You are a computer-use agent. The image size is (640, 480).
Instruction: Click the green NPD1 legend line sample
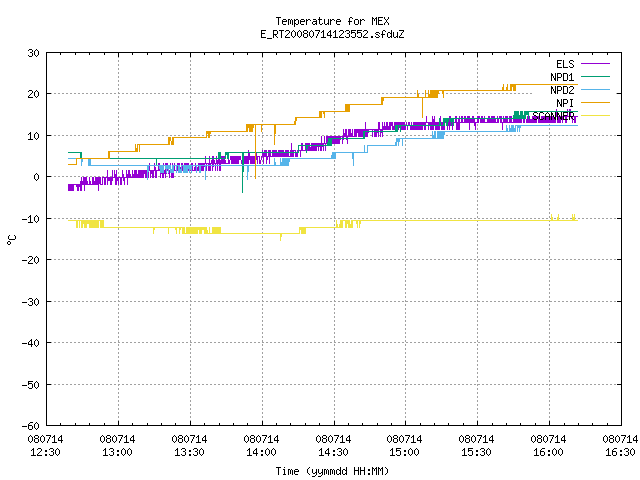click(x=595, y=76)
